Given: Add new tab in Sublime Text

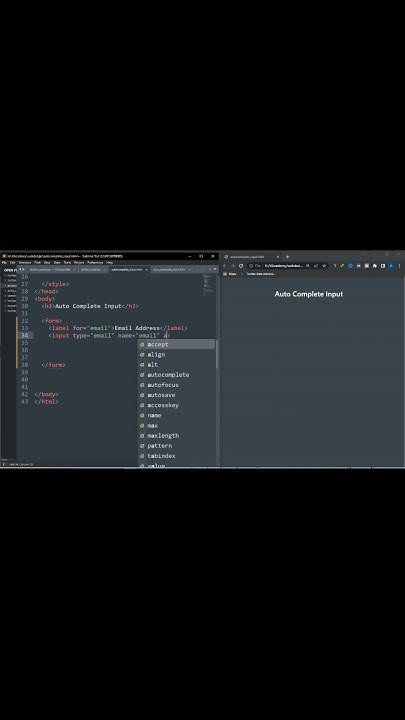Looking at the screenshot, I should [209, 269].
